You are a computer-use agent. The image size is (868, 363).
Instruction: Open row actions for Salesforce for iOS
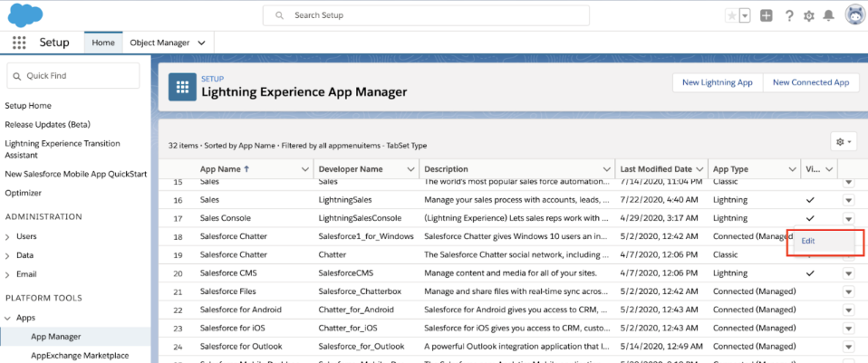coord(849,328)
